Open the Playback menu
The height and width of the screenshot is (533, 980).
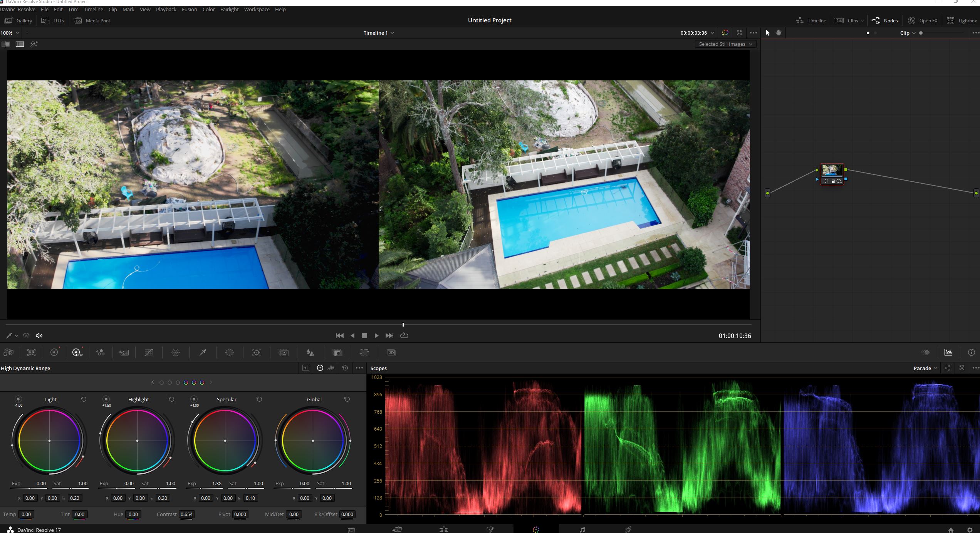(x=166, y=9)
